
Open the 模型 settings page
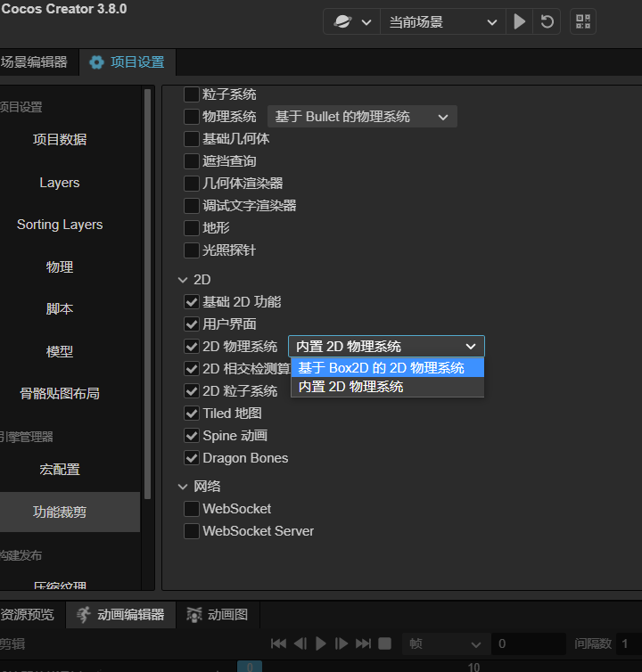coord(60,351)
